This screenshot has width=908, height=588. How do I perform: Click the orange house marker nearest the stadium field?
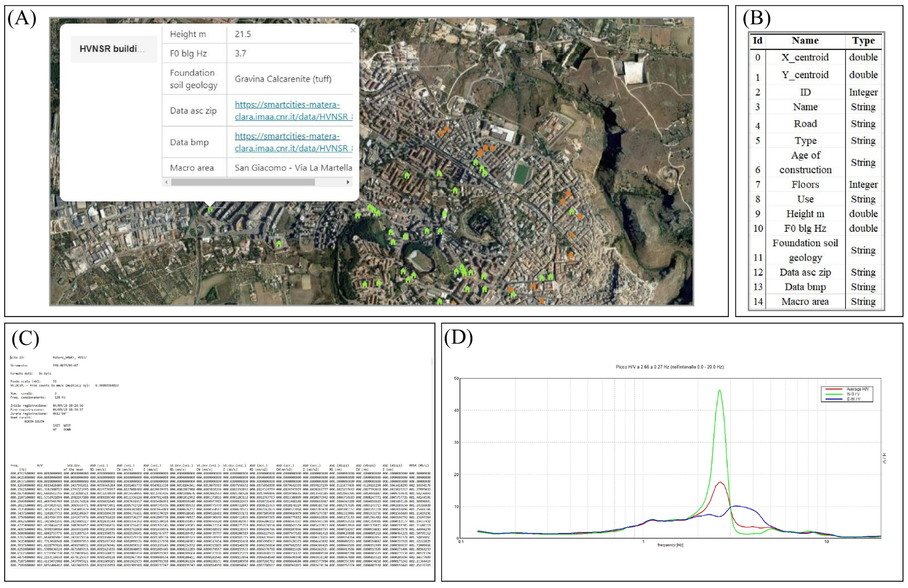point(492,148)
